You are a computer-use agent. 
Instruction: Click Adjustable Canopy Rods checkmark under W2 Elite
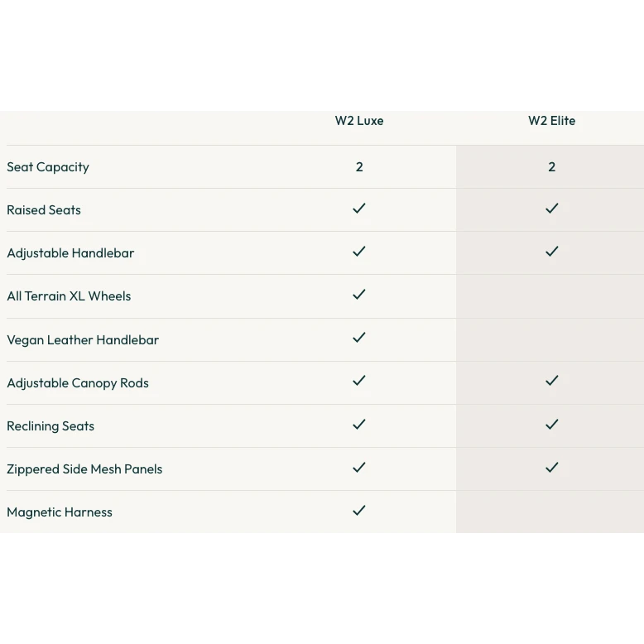pyautogui.click(x=552, y=381)
